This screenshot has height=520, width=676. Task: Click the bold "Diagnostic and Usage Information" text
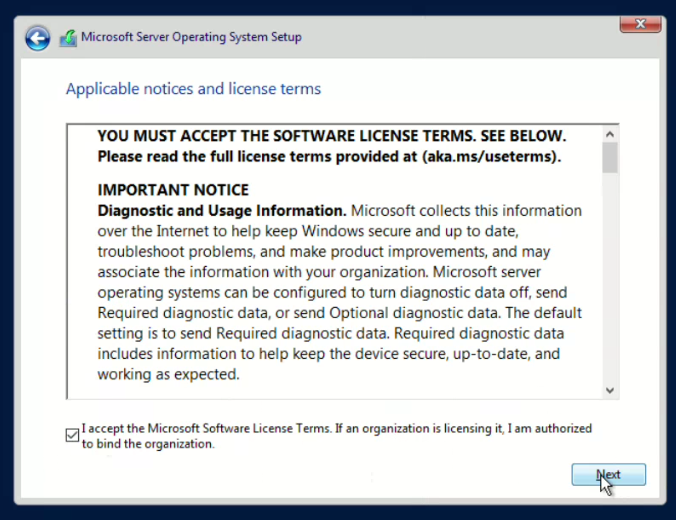click(221, 211)
